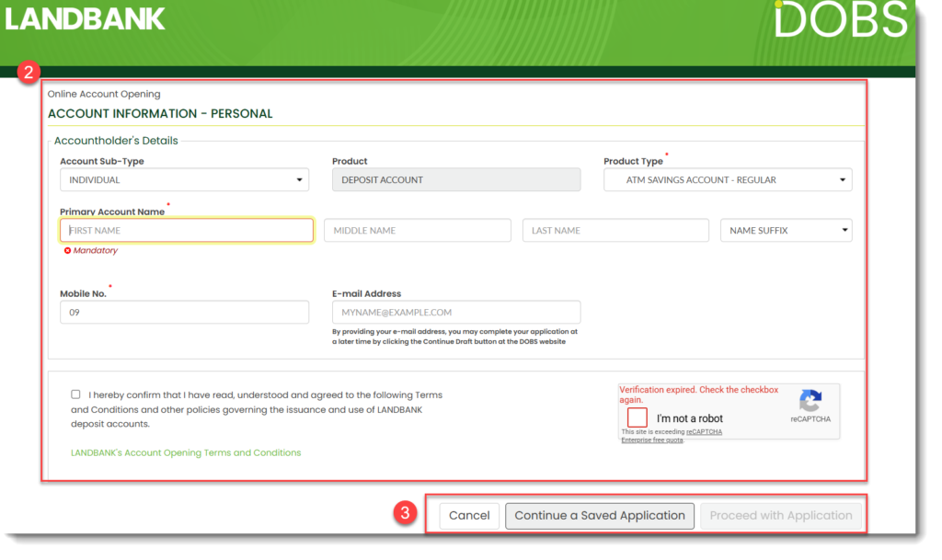
Task: Click the Mobile No. input field
Action: (184, 312)
